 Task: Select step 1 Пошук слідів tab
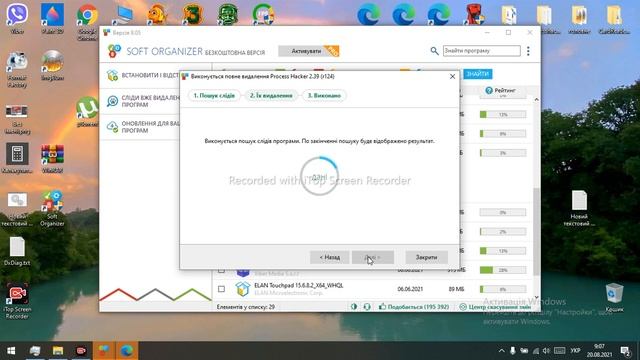coord(214,96)
